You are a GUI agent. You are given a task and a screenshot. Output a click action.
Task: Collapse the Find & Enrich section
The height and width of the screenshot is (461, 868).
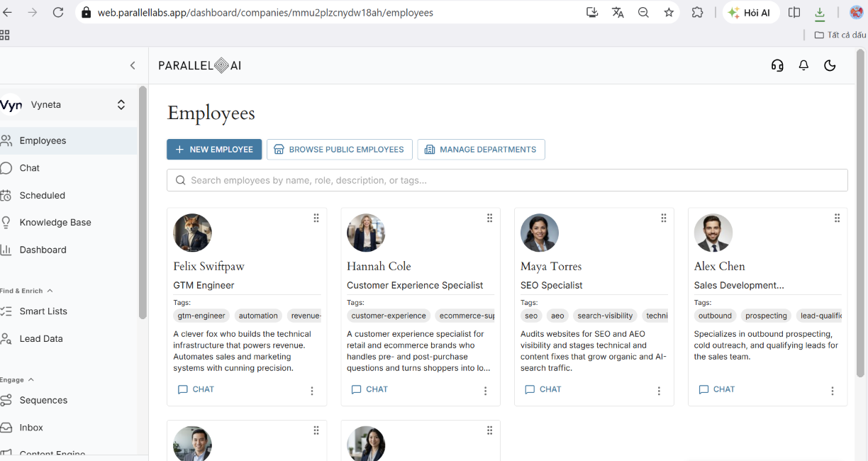[x=27, y=291]
